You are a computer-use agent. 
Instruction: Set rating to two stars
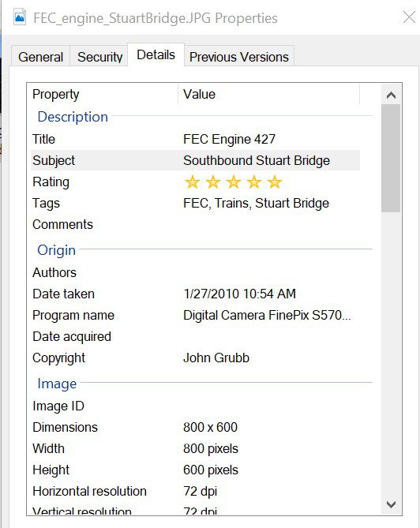[x=213, y=182]
